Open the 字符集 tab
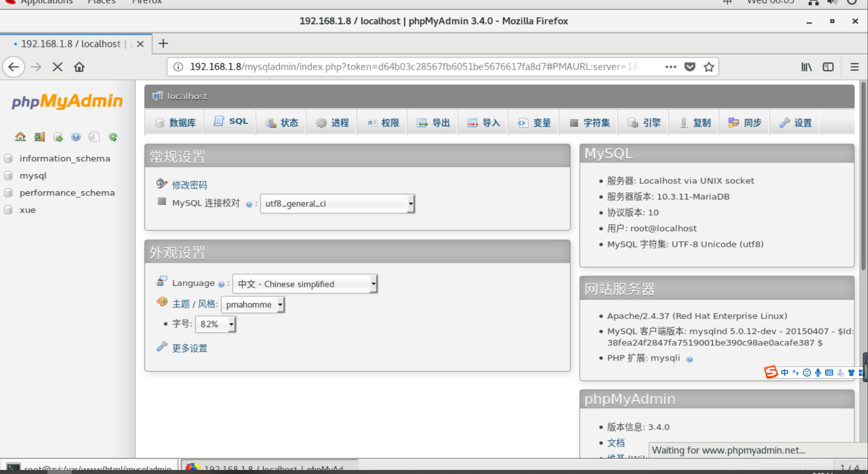Image resolution: width=868 pixels, height=474 pixels. (x=589, y=123)
